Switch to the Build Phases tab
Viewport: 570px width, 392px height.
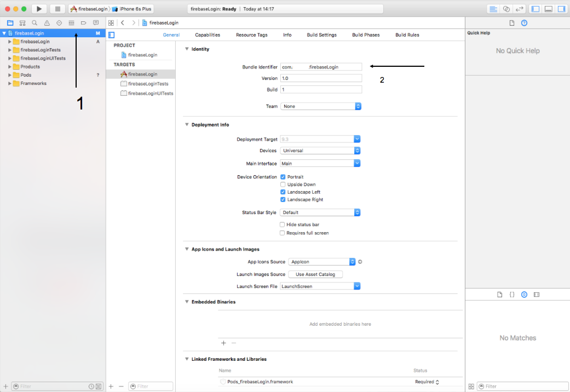(366, 35)
